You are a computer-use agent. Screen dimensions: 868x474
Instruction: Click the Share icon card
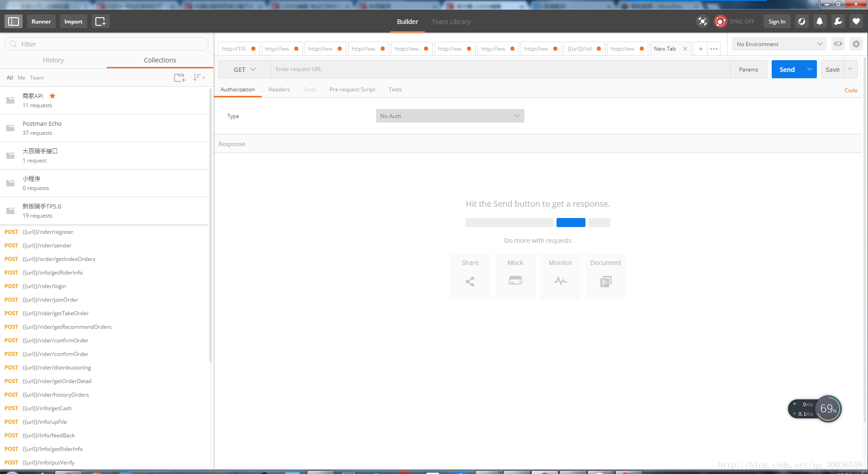click(470, 276)
